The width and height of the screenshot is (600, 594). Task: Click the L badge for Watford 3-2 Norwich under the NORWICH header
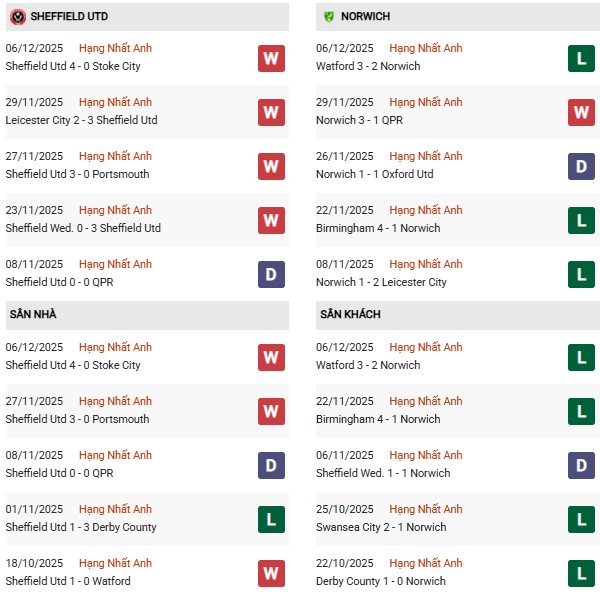point(582,58)
